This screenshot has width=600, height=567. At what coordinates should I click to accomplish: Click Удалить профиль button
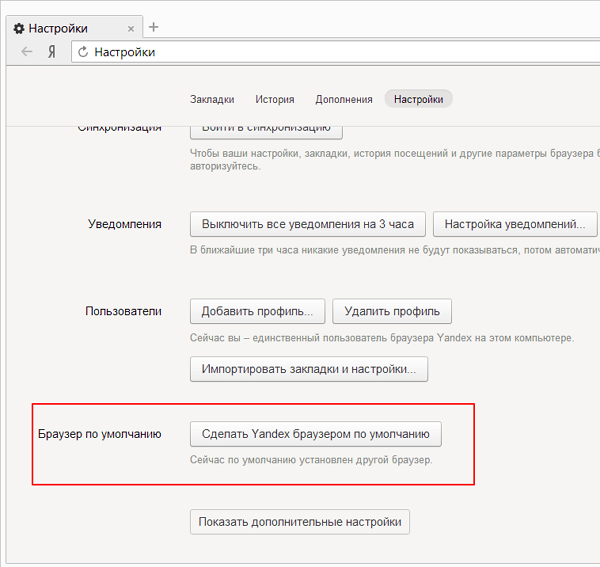click(x=392, y=311)
